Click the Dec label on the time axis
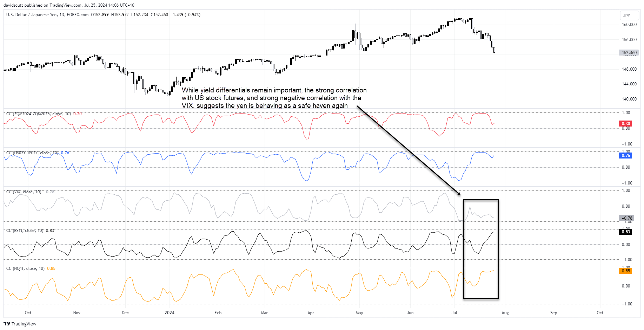This screenshot has width=644, height=330. coord(125,313)
